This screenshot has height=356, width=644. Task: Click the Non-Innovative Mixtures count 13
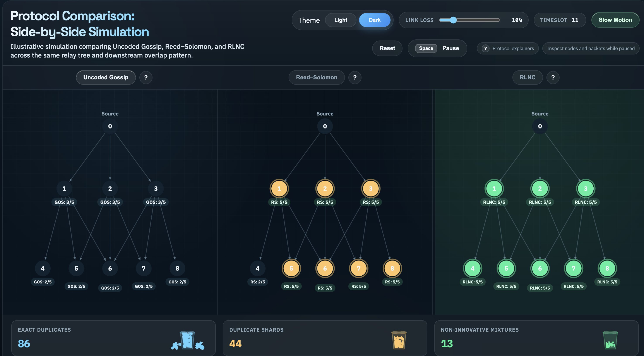[x=447, y=344]
